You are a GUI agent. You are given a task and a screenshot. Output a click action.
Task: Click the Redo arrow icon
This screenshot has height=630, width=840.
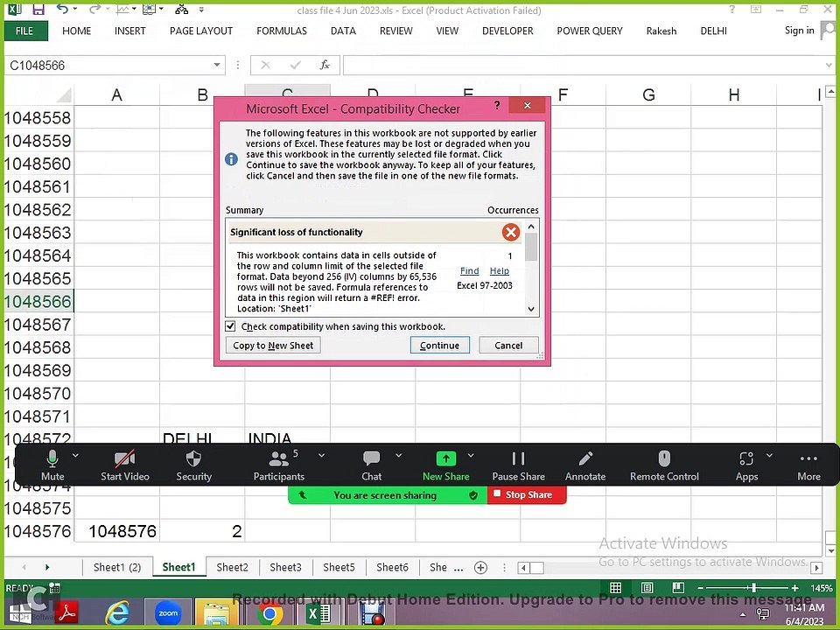94,9
